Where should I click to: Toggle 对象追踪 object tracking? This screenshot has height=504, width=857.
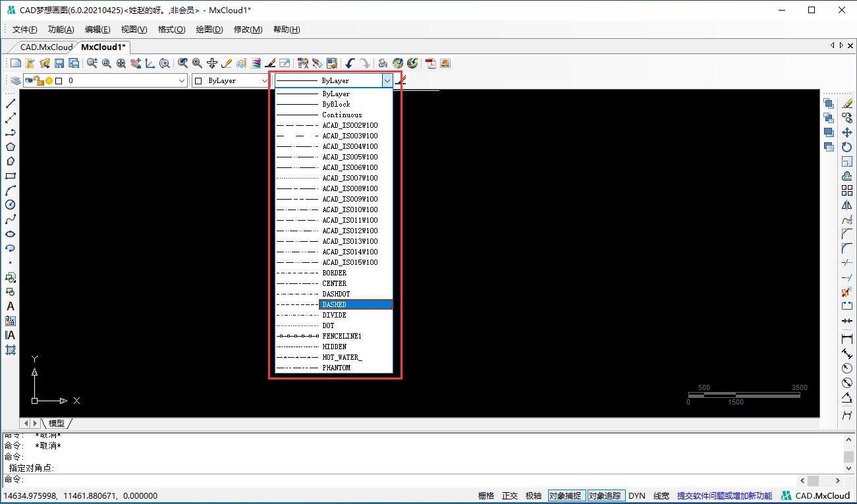tap(605, 495)
